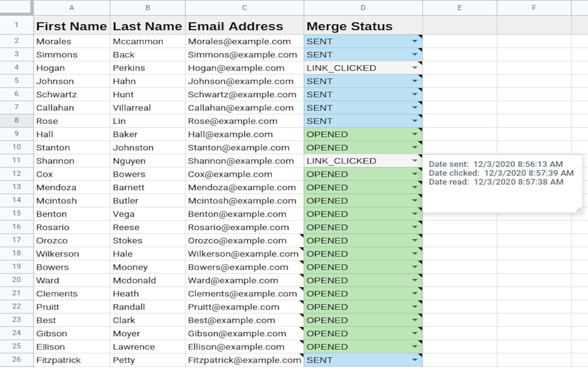The height and width of the screenshot is (368, 588).
Task: Select column D header
Action: 363,7
